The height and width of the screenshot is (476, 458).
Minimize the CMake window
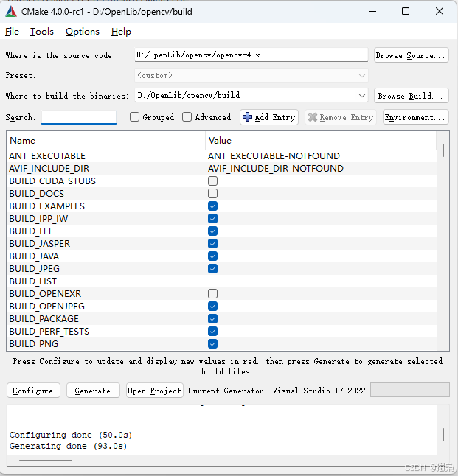coord(372,12)
